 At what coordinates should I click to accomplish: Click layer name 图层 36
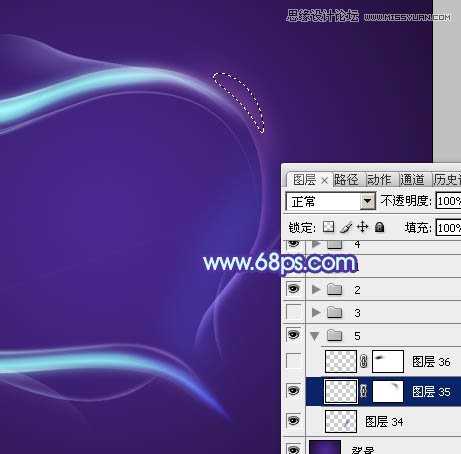click(431, 362)
